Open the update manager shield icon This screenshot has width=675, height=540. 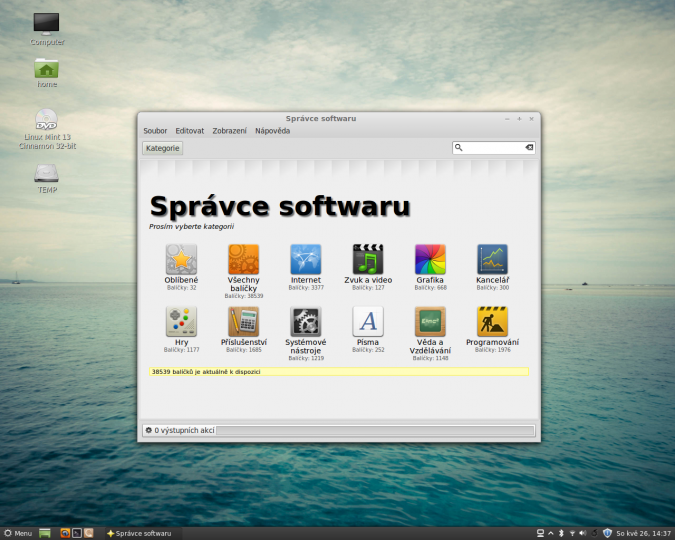[x=607, y=534]
